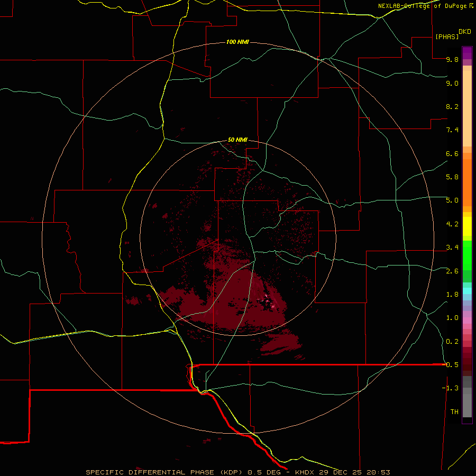Click the 7.4 legend value
Viewport: 476px width, 476px height.
pyautogui.click(x=452, y=130)
